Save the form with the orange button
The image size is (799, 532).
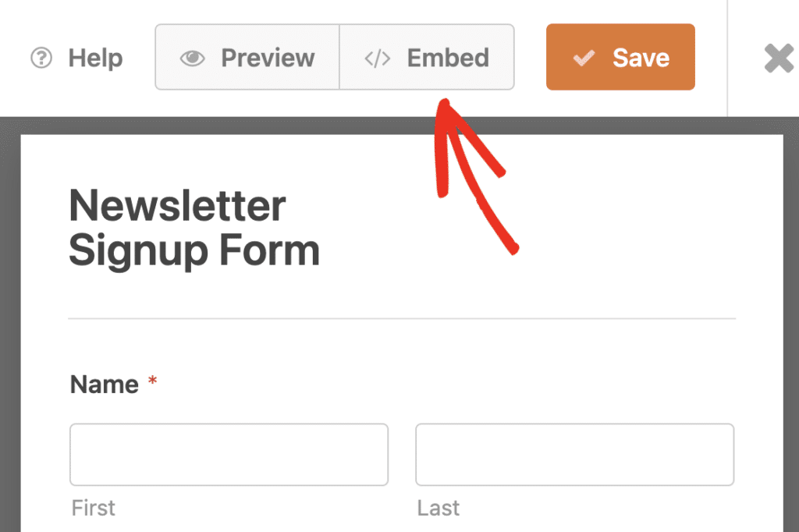pyautogui.click(x=620, y=57)
